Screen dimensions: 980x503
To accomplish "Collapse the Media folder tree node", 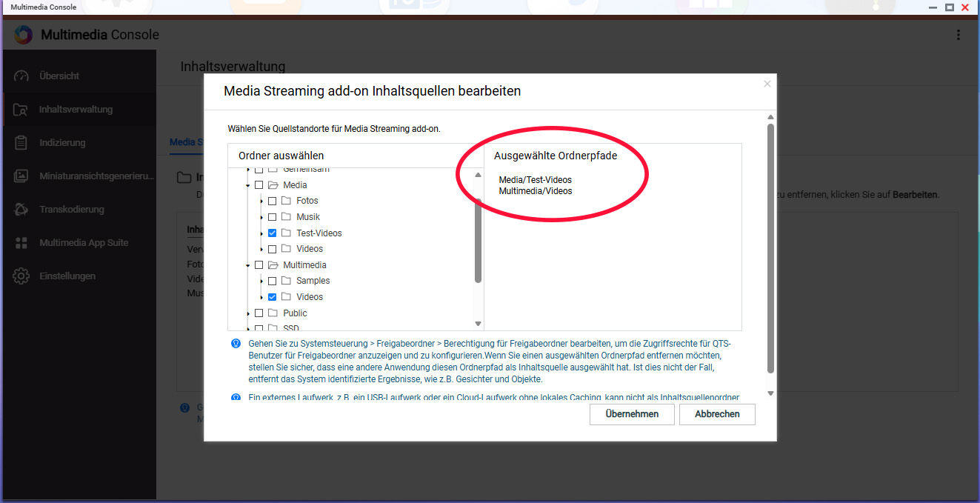I will click(248, 185).
